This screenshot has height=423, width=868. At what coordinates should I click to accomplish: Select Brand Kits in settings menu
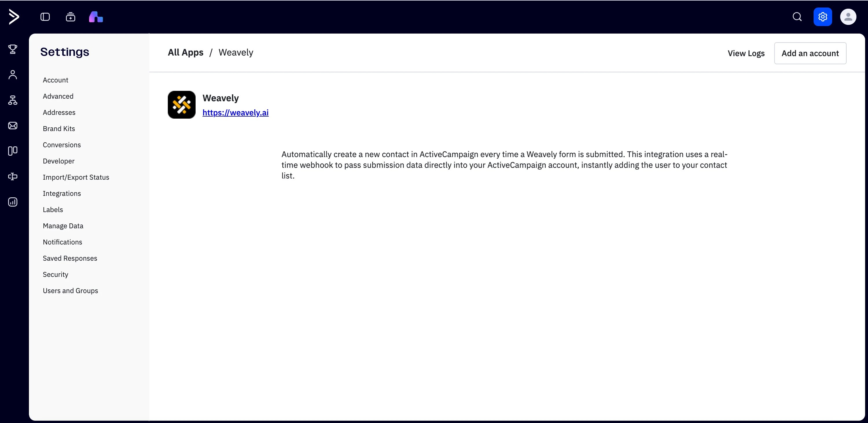tap(59, 128)
